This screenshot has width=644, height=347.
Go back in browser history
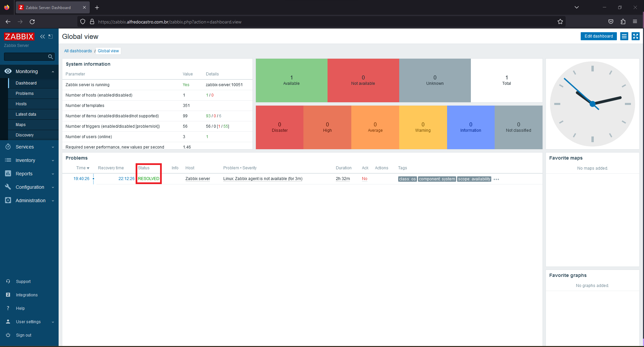tap(8, 22)
